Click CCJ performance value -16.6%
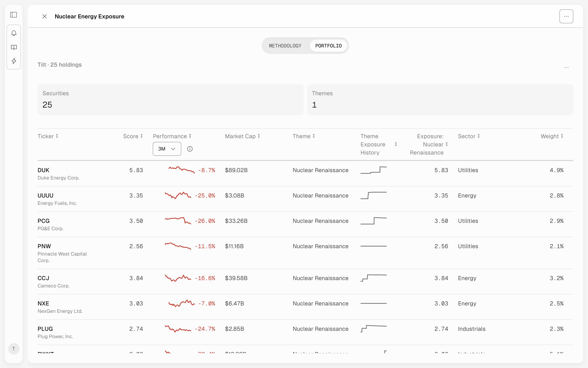 point(205,278)
